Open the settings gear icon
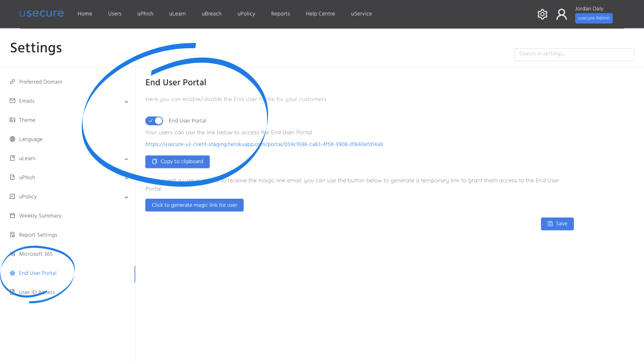This screenshot has height=363, width=644. 542,14
